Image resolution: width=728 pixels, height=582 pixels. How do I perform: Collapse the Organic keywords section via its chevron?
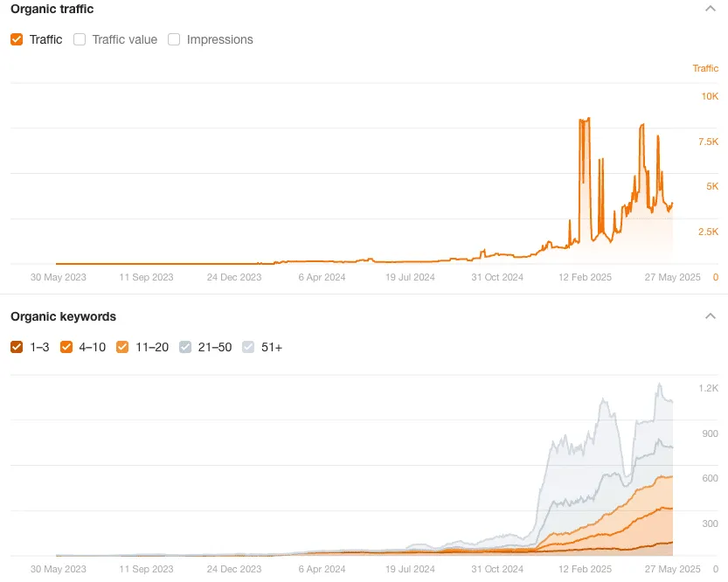point(710,316)
